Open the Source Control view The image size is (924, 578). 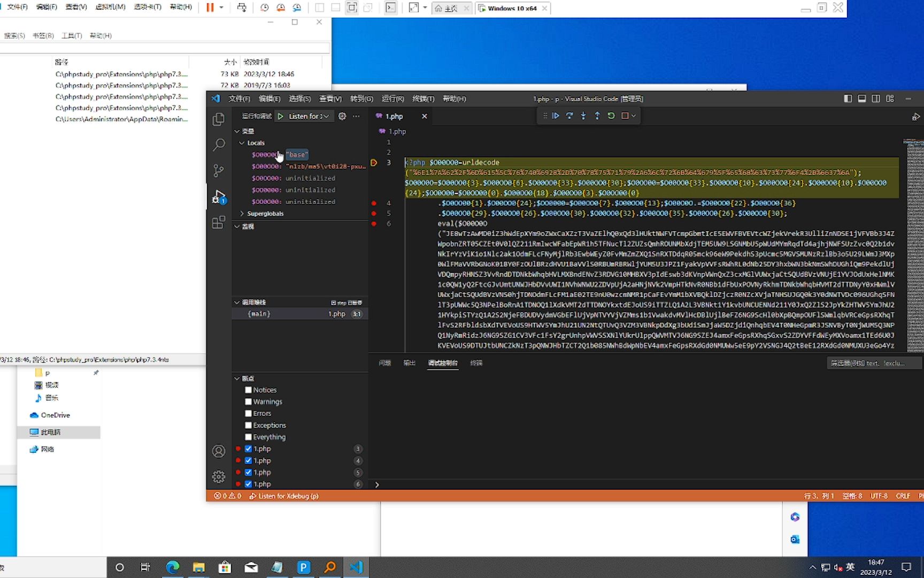pyautogui.click(x=219, y=171)
